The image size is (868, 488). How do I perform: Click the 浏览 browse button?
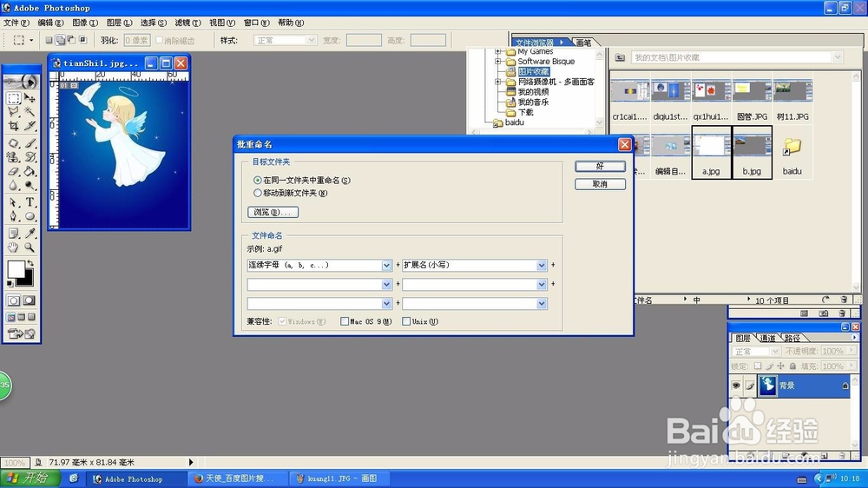[x=273, y=212]
